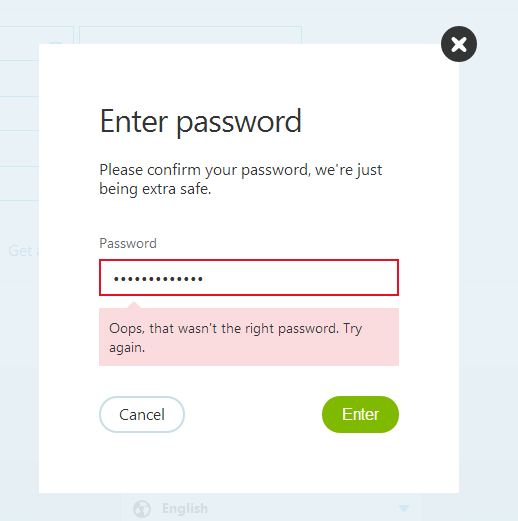Click blank white area below Cancel button
The height and width of the screenshot is (521, 518).
(x=142, y=463)
